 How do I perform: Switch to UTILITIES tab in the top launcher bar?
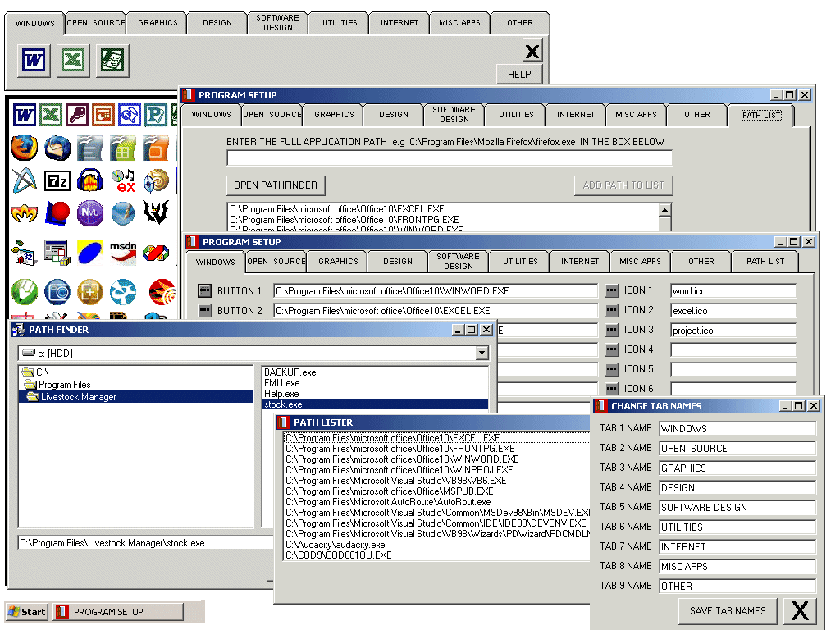tap(339, 23)
